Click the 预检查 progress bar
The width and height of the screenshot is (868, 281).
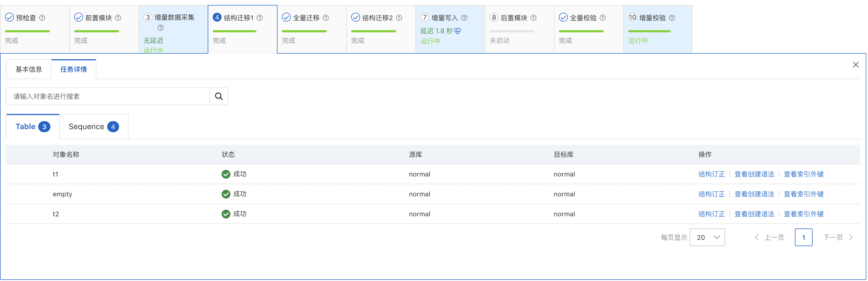pyautogui.click(x=27, y=31)
